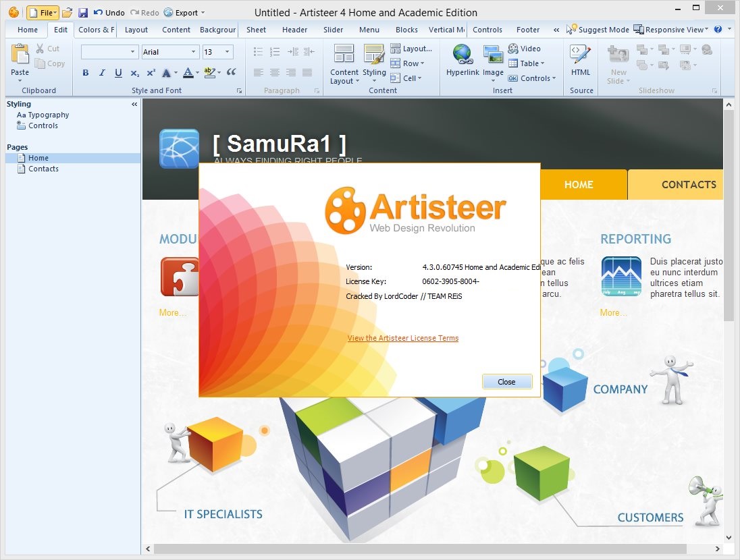740x560 pixels.
Task: Expand the Cell dropdown
Action: click(406, 78)
